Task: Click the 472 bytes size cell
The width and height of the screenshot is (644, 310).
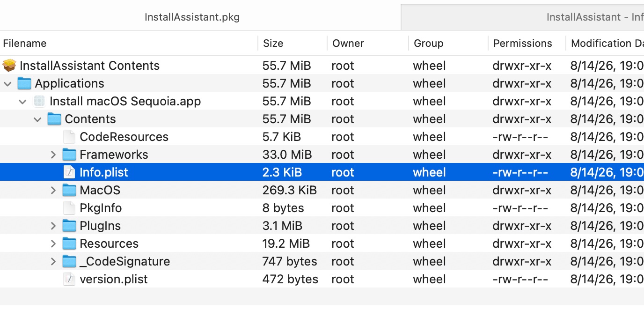Action: click(x=290, y=279)
